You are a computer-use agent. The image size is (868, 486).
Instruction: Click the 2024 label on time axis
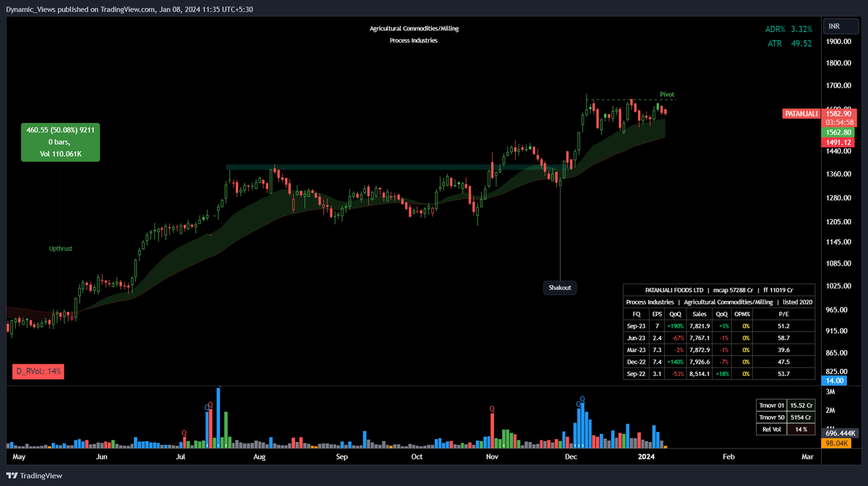pos(645,457)
